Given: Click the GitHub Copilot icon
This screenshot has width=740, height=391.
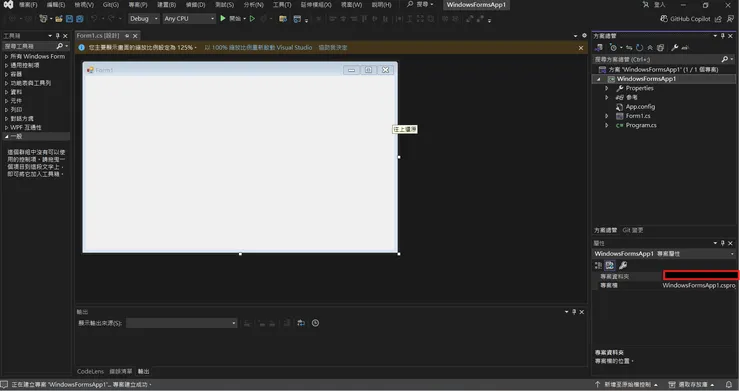Looking at the screenshot, I should pyautogui.click(x=664, y=18).
